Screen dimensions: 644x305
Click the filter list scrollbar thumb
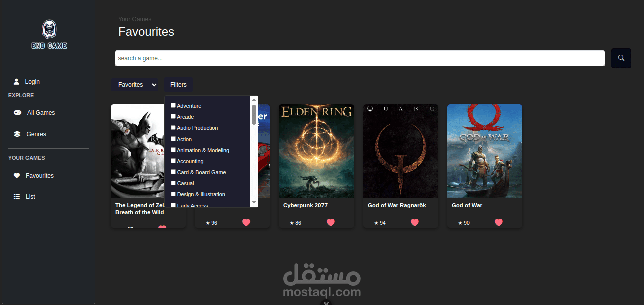tap(254, 114)
